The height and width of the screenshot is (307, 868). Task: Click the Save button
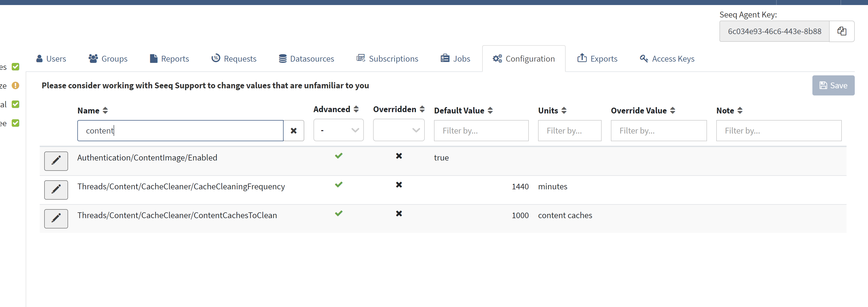(x=833, y=85)
